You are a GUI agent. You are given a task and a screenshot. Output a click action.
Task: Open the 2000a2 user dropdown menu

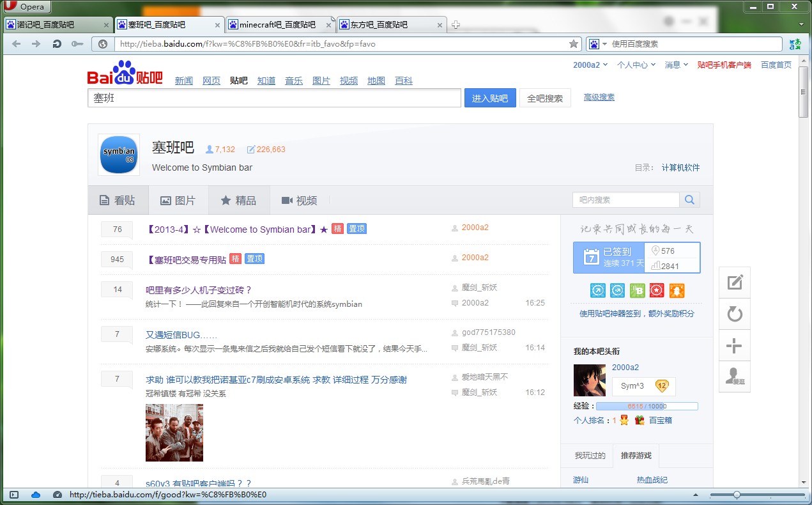click(590, 65)
